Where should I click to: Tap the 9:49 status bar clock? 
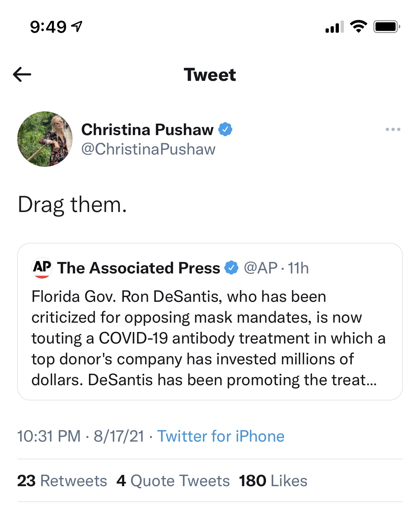click(48, 27)
